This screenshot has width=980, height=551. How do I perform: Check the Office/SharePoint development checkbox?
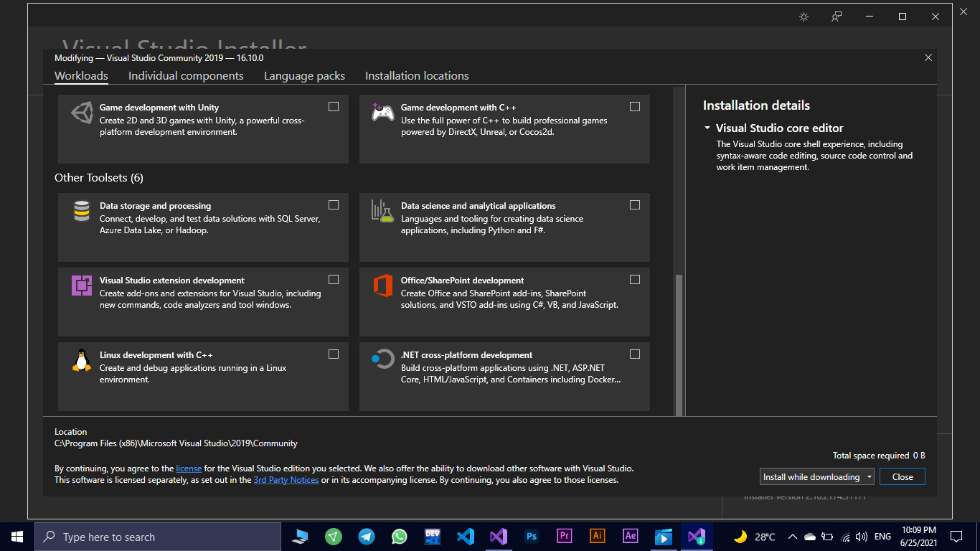635,280
